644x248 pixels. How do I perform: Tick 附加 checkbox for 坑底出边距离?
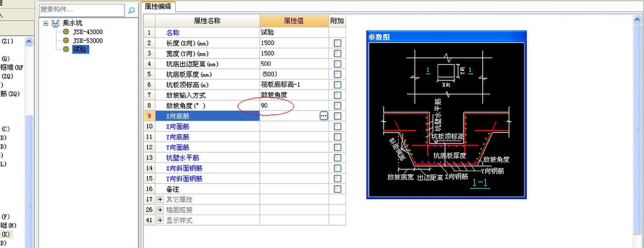[x=337, y=64]
